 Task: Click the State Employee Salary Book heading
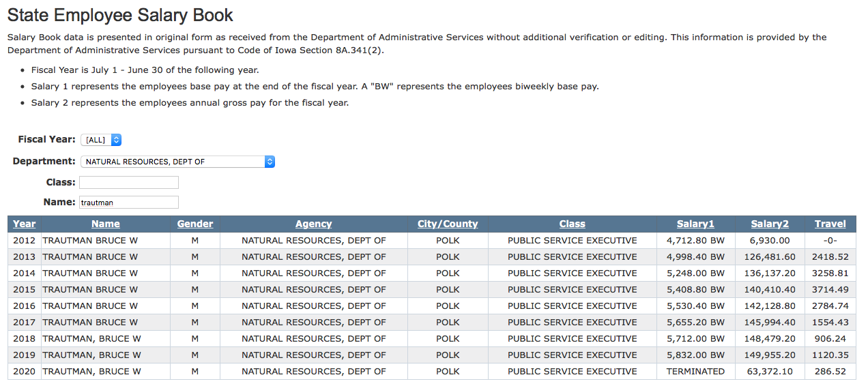(x=120, y=15)
